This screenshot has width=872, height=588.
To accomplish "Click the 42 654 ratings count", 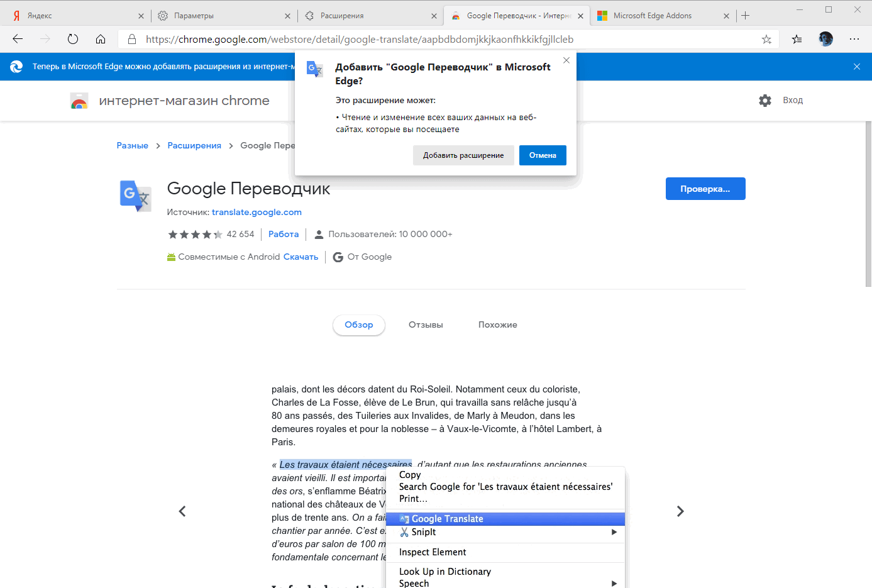I will [x=240, y=234].
